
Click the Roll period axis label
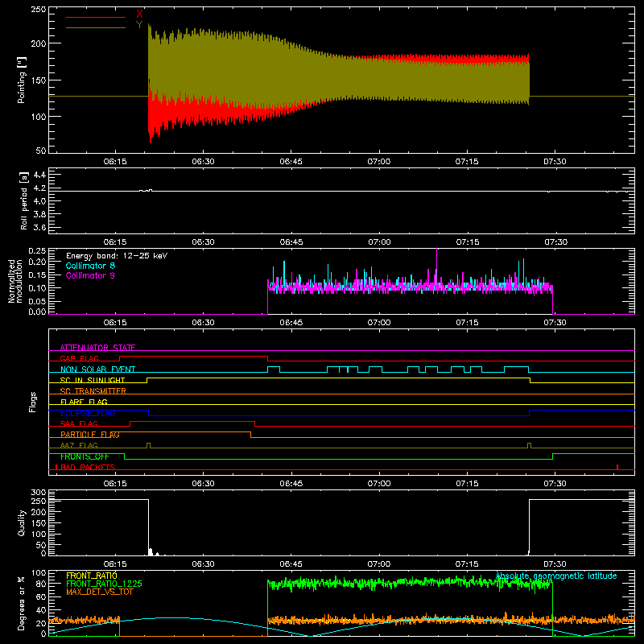click(24, 200)
